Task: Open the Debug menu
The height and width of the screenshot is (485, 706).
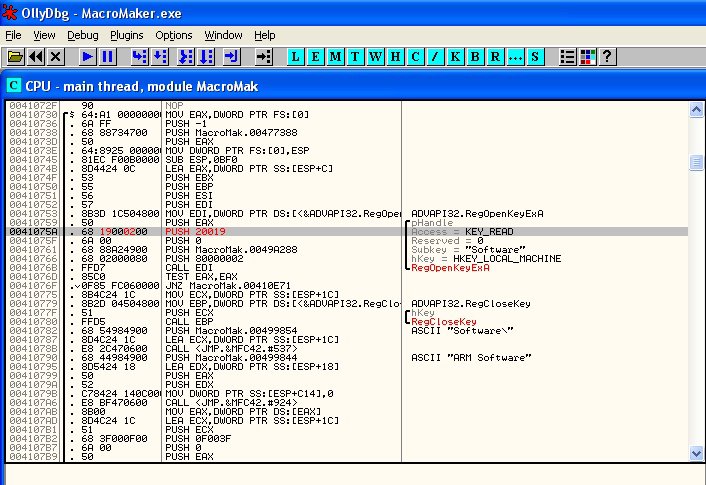Action: pos(82,35)
